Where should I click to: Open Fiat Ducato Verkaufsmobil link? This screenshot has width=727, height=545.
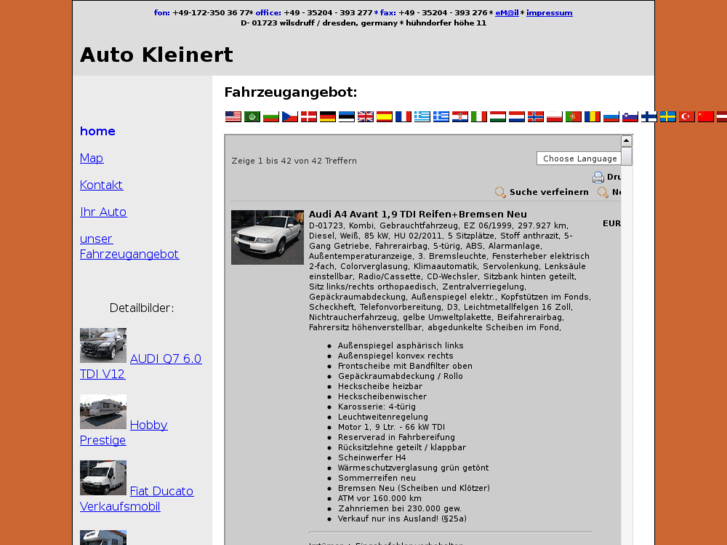[x=137, y=499]
